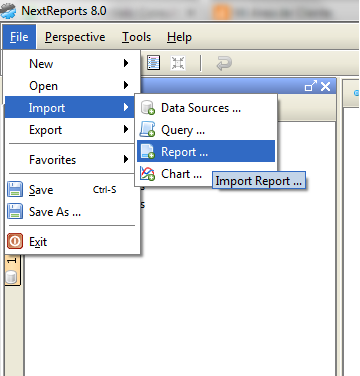Viewport: 360px width, 376px height.
Task: Click the list view toolbar icon
Action: [x=153, y=63]
